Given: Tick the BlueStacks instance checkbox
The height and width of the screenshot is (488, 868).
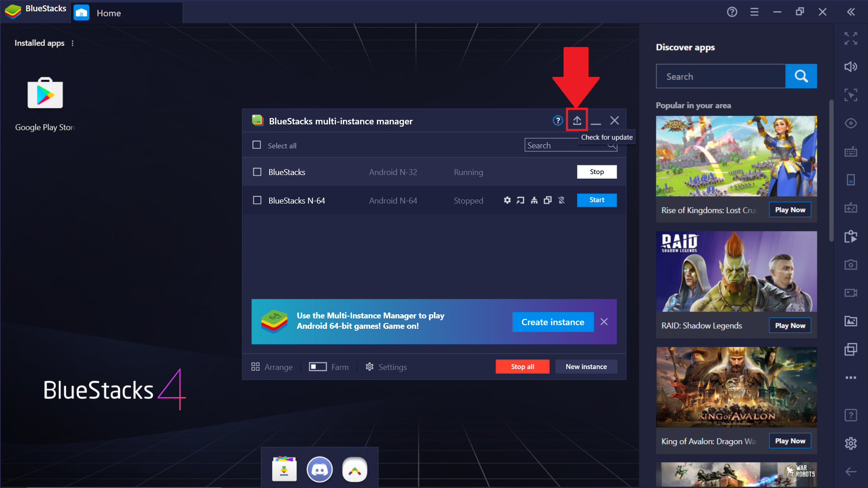Looking at the screenshot, I should pyautogui.click(x=257, y=172).
